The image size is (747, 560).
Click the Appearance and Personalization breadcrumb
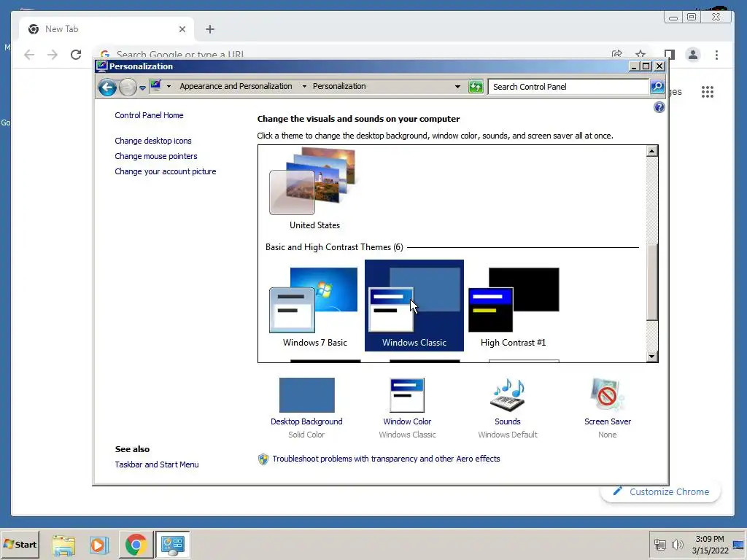pos(236,86)
